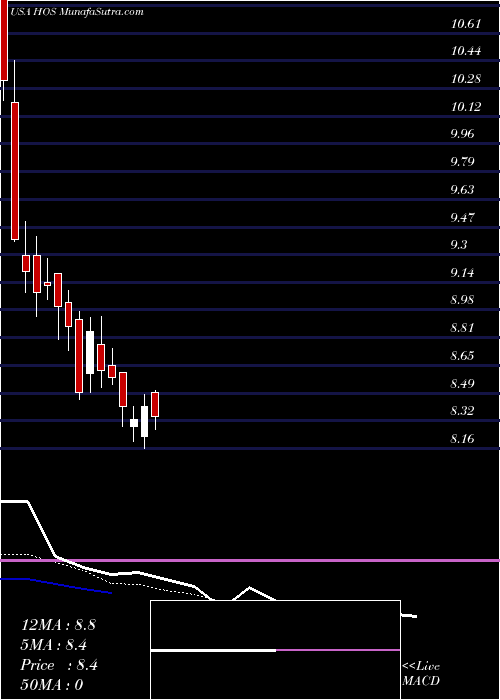Click the 9.14 price axis label
The image size is (500, 700).
[462, 272]
